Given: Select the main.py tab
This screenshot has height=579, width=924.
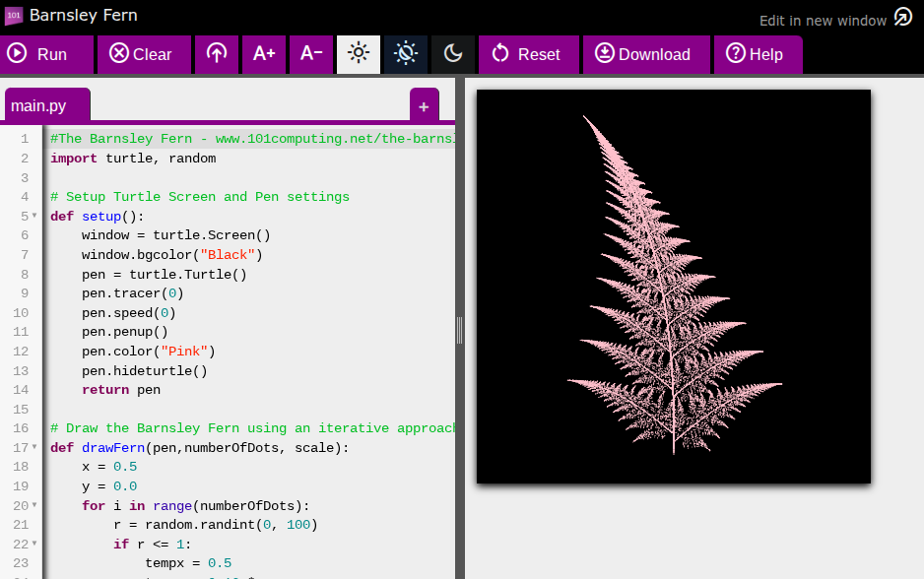Looking at the screenshot, I should [39, 105].
